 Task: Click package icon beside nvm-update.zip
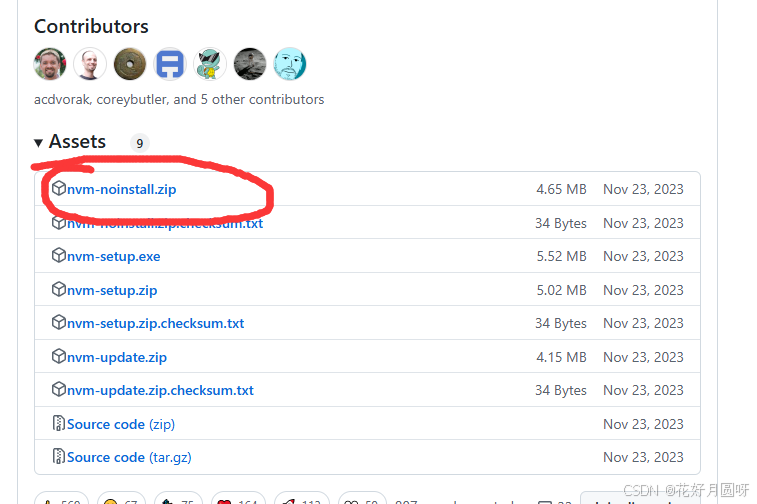click(58, 356)
